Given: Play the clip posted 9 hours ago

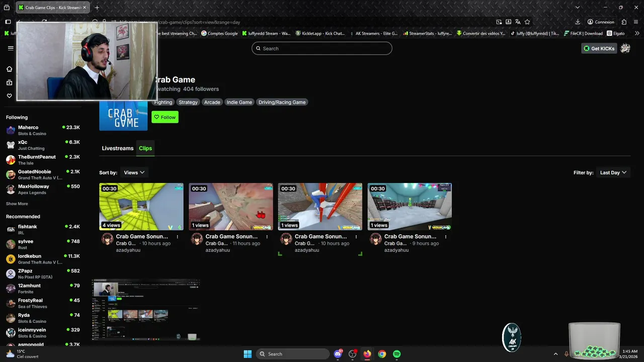Looking at the screenshot, I should [x=410, y=207].
